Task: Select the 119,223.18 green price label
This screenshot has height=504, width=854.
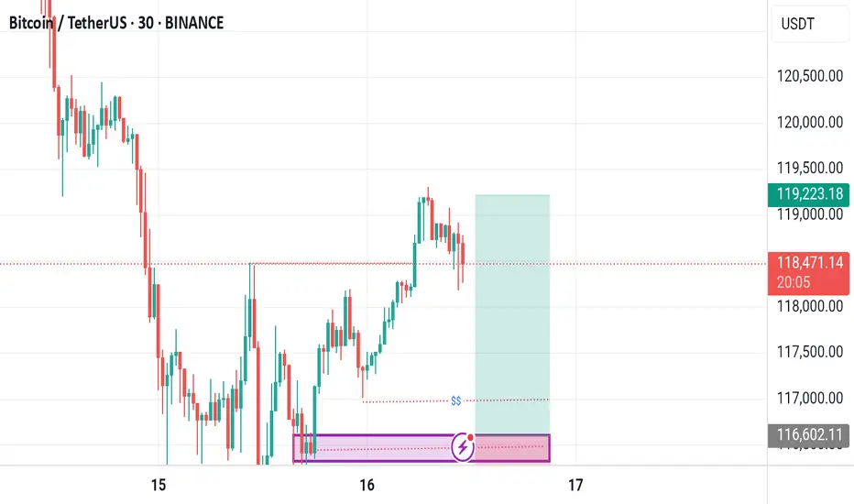Action: point(809,194)
